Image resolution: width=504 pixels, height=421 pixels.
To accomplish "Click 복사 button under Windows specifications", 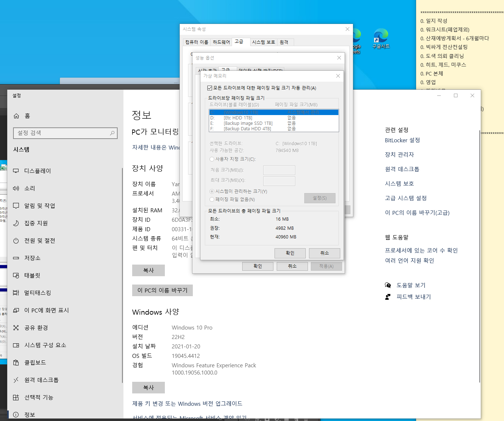I will click(149, 388).
